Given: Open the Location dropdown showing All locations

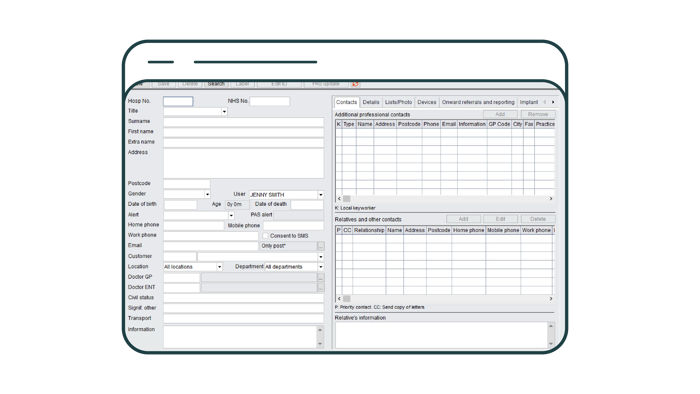Looking at the screenshot, I should click(219, 267).
